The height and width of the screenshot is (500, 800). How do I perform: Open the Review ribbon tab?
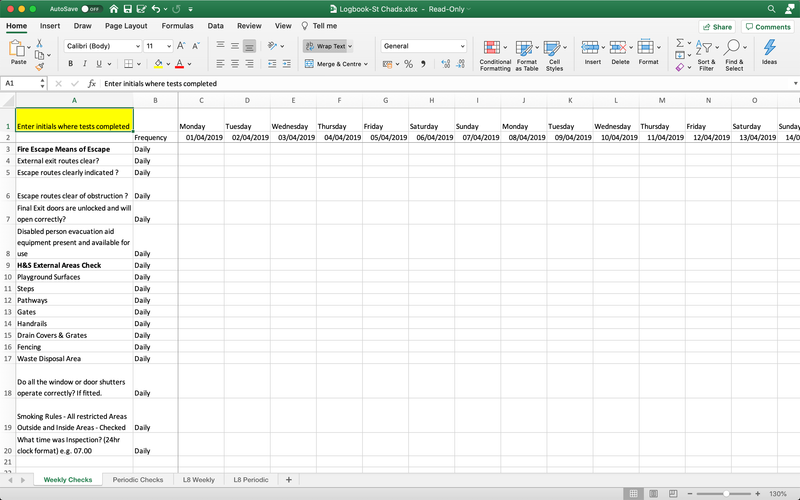249,26
